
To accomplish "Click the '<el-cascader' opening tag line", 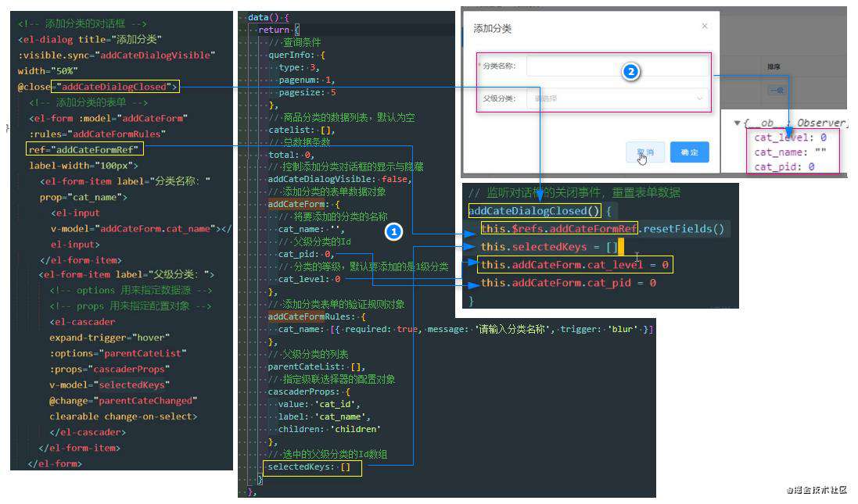I will (83, 322).
